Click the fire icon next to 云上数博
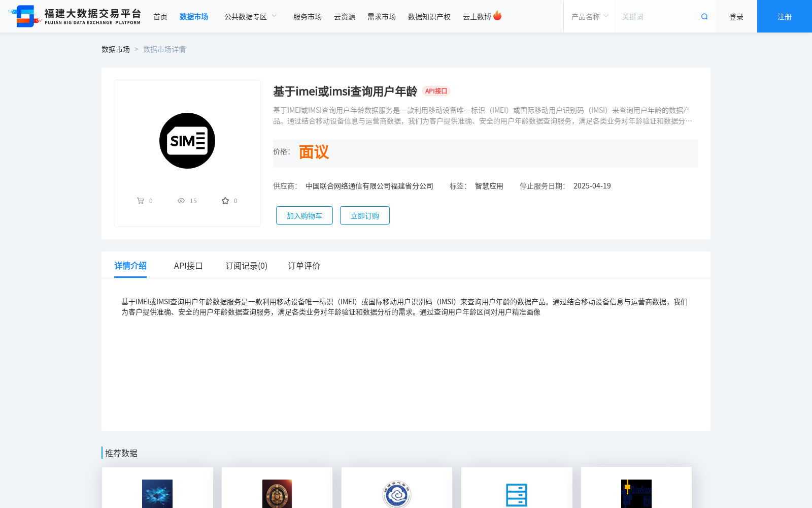Screen dimensions: 812x508 click(497, 16)
